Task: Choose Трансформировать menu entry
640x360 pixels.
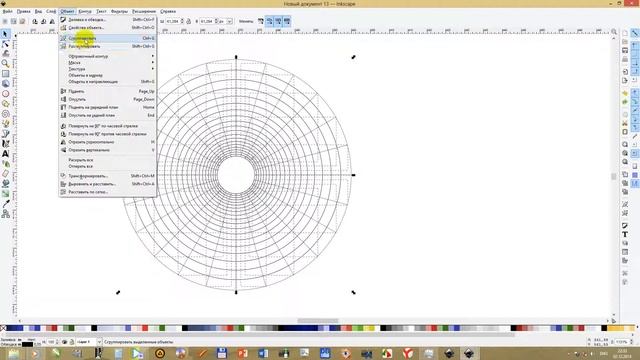Action: click(108, 176)
